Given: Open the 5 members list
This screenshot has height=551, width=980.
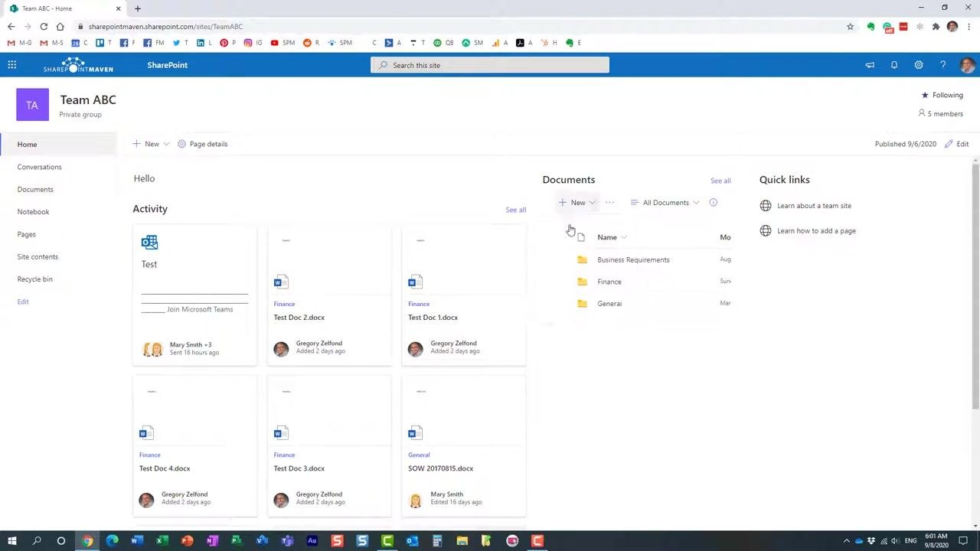Looking at the screenshot, I should pos(940,113).
